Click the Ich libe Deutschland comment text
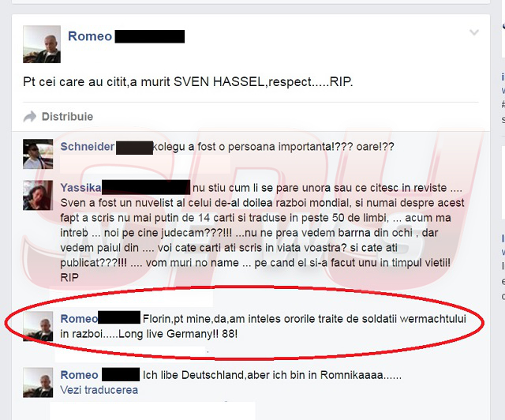Screen dimensions: 505x420 272,375
